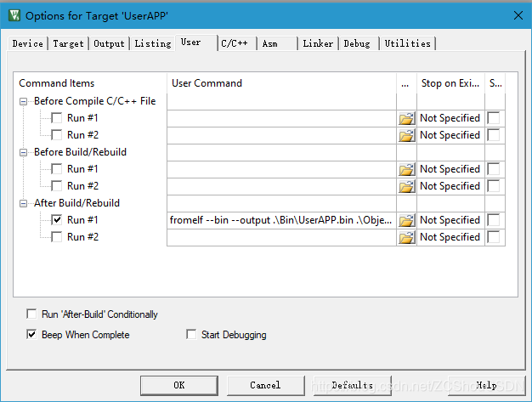Viewport: 532px width, 402px height.
Task: Switch to the Device tab
Action: click(27, 43)
